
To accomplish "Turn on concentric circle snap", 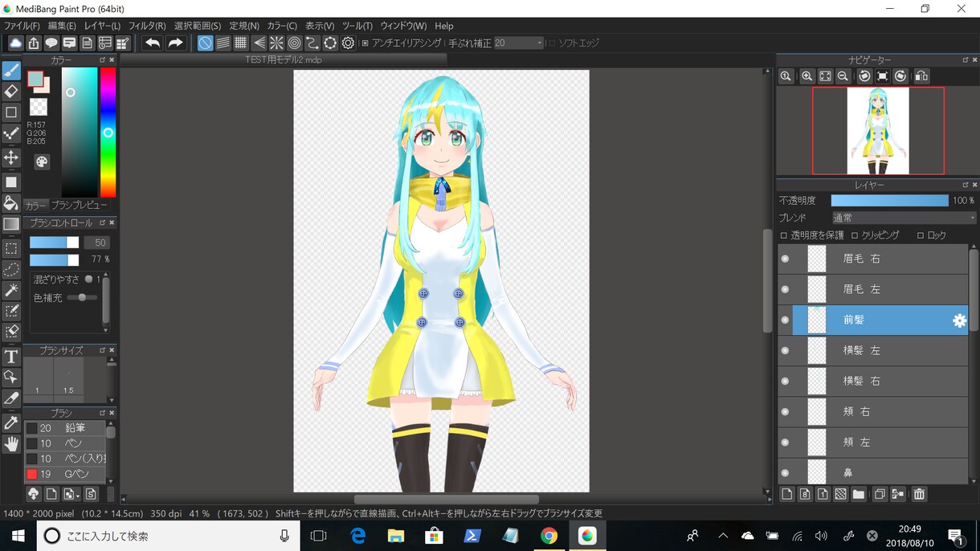I will click(294, 43).
